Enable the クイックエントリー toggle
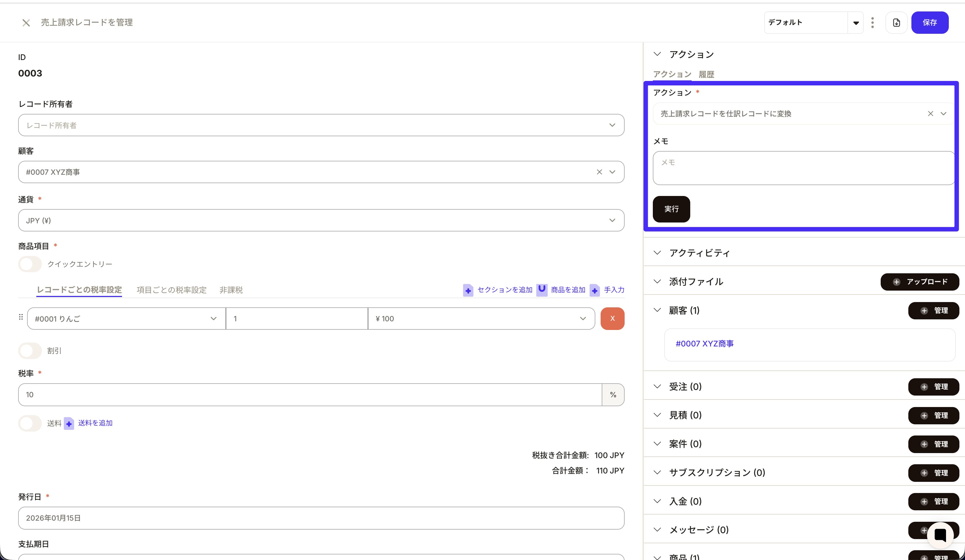Screen dimensions: 965x560 [30, 264]
